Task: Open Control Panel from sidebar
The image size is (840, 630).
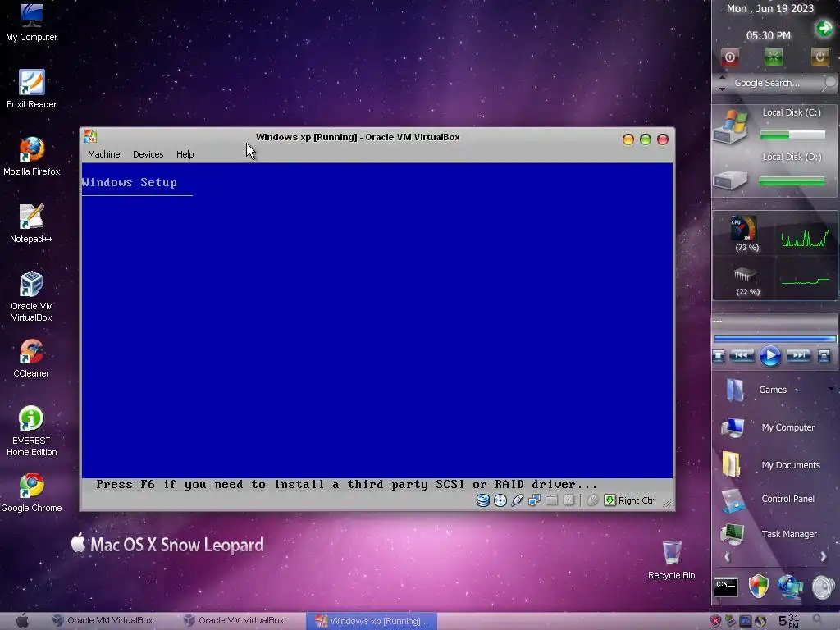Action: pos(769,500)
